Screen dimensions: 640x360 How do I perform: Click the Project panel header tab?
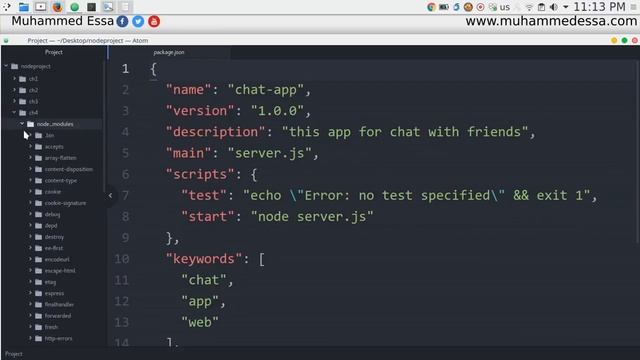(53, 52)
